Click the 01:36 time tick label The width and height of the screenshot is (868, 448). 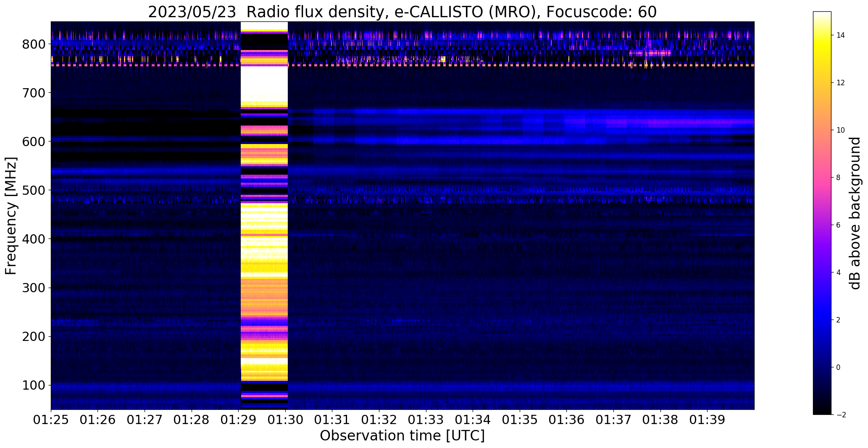click(567, 420)
